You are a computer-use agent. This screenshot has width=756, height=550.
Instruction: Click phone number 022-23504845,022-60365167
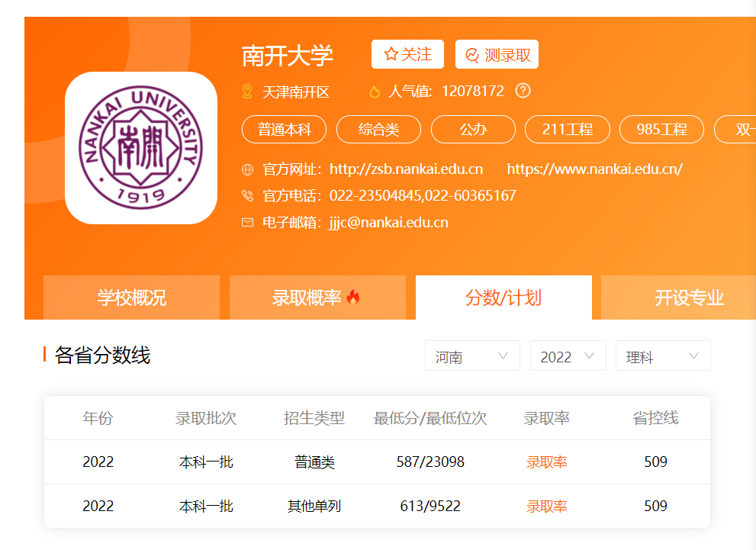(x=423, y=196)
